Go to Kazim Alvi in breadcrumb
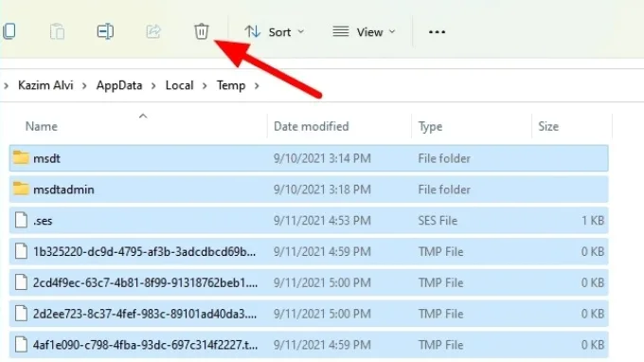The height and width of the screenshot is (362, 644). pos(45,85)
